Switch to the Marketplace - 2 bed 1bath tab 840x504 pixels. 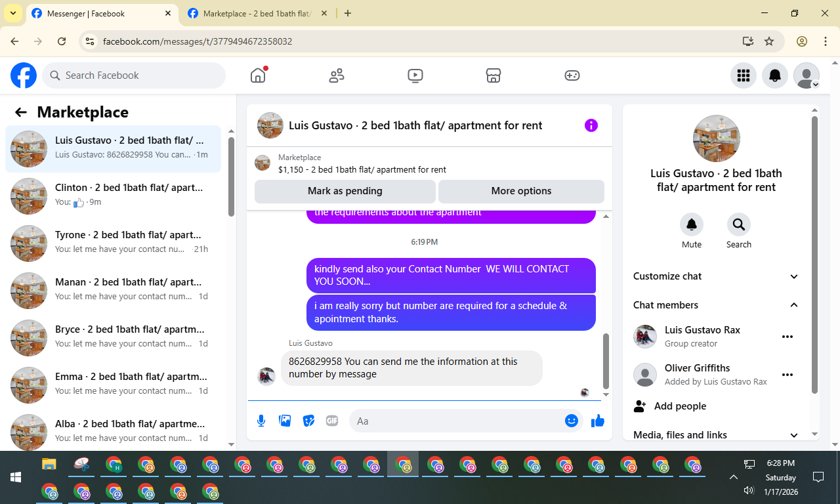257,13
